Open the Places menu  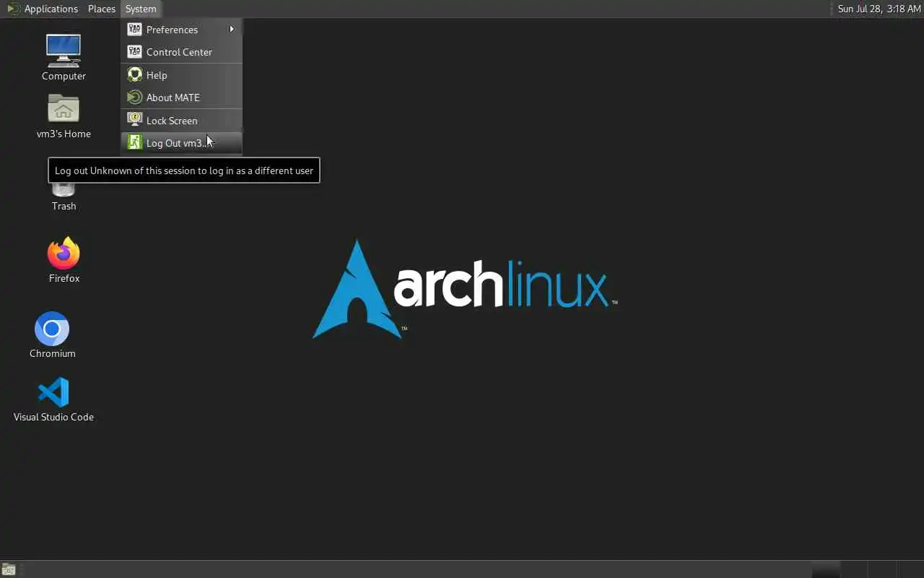[101, 9]
